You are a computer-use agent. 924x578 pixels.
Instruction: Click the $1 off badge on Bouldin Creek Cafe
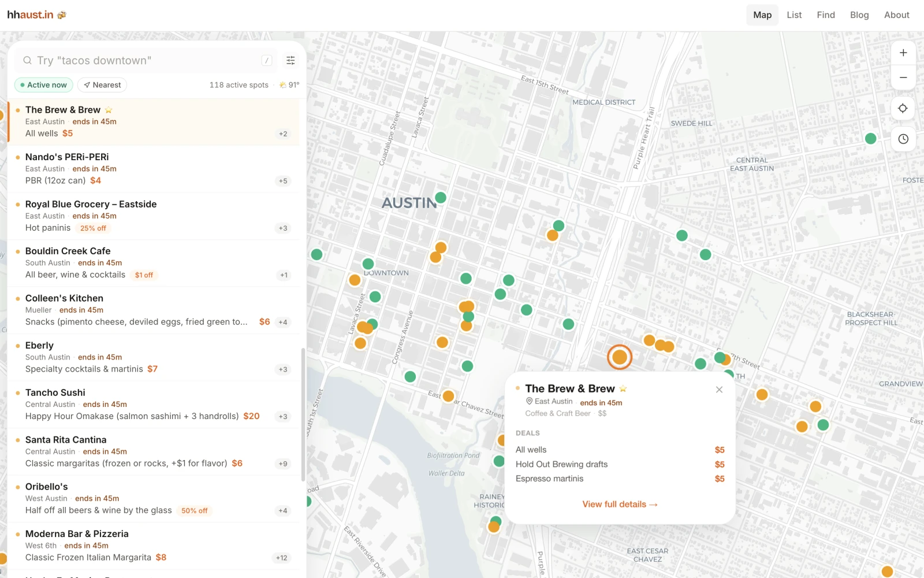pos(144,275)
